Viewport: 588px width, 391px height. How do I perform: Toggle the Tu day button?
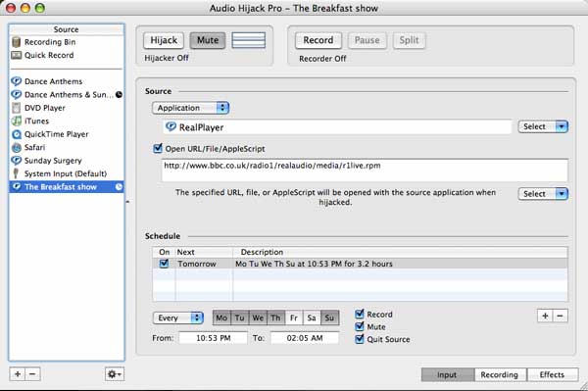240,318
